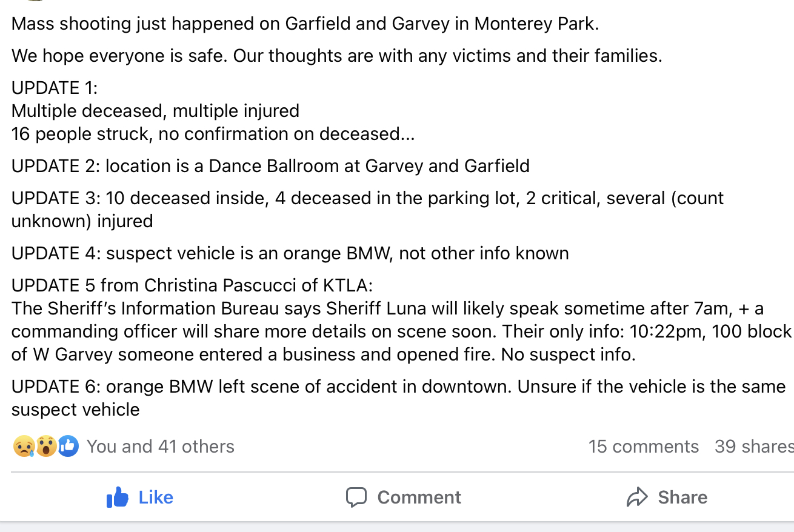Click the wow surprised reaction emoji

tap(46, 447)
